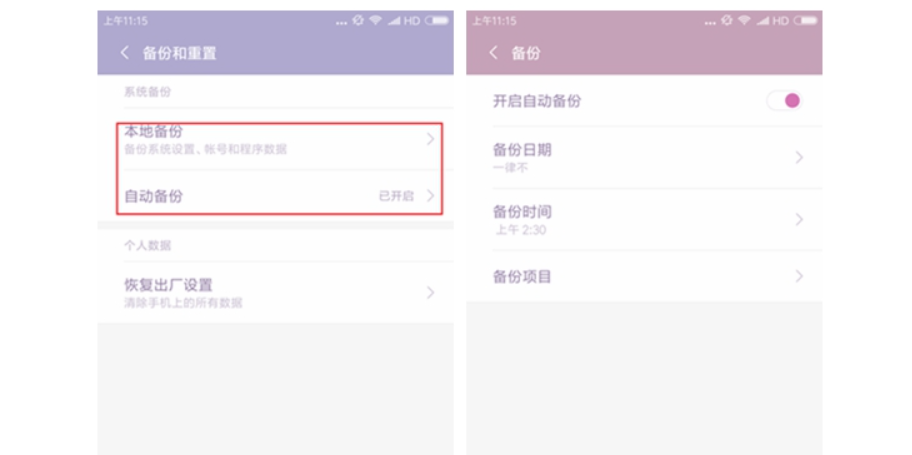This screenshot has height=455, width=912.
Task: Open 备份项目 list entry
Action: coord(644,276)
